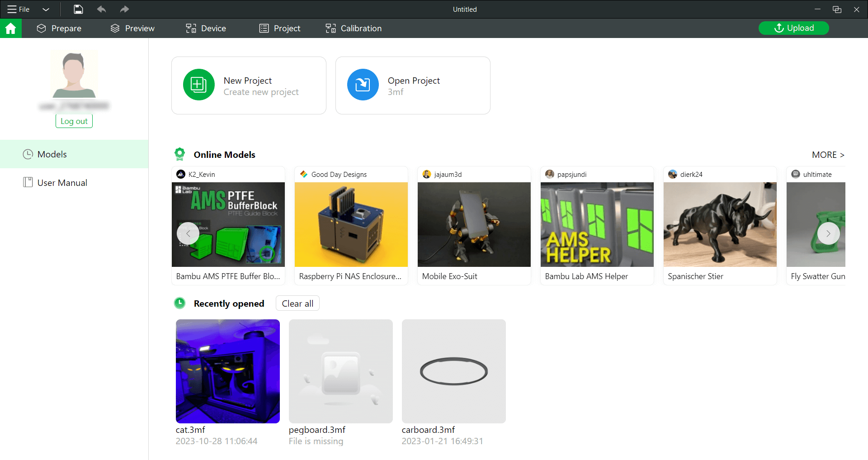Image resolution: width=868 pixels, height=460 pixels.
Task: Click the Good Day Designs author name
Action: pyautogui.click(x=339, y=175)
